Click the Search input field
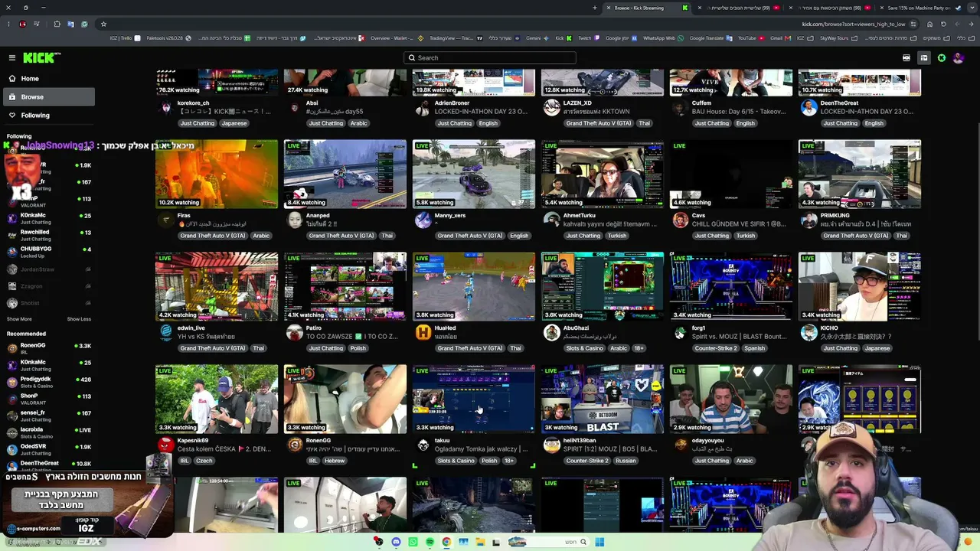Image resolution: width=980 pixels, height=551 pixels. pyautogui.click(x=490, y=57)
